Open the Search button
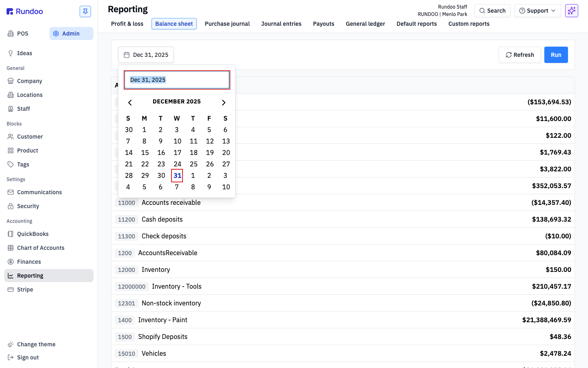588x368 pixels. click(x=492, y=11)
